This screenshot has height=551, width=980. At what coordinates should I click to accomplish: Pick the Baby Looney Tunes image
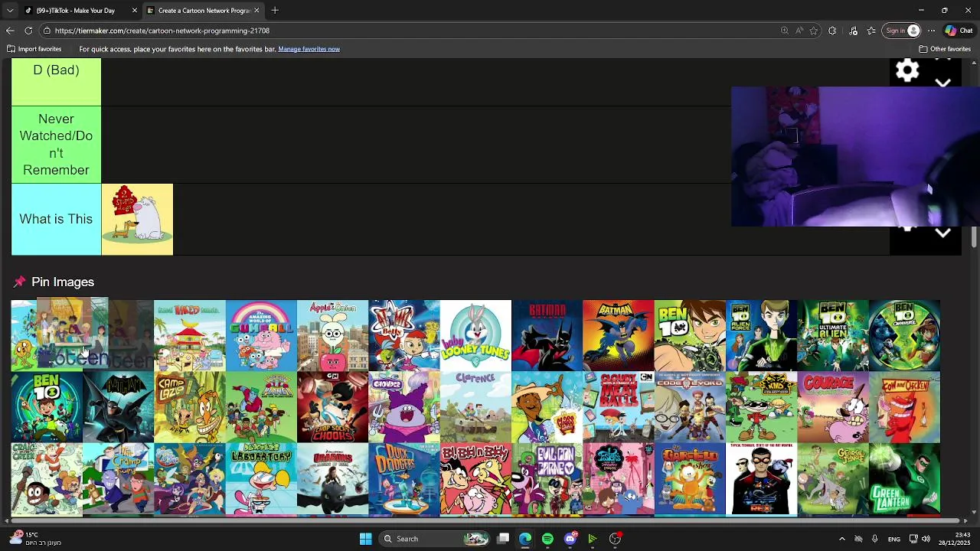pos(475,335)
